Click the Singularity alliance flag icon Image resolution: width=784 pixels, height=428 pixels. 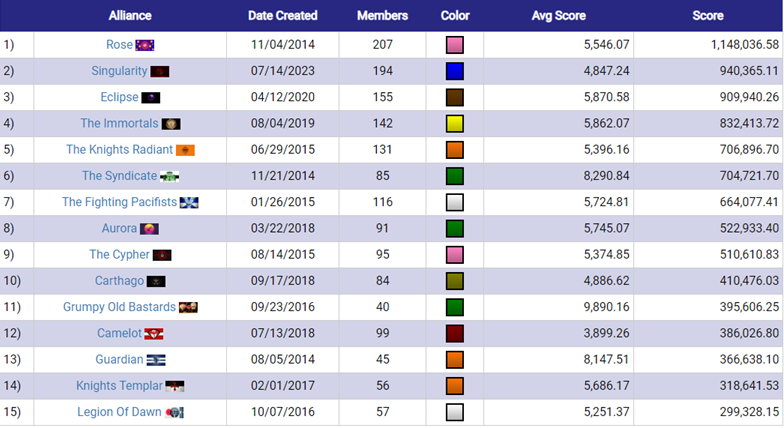pos(160,72)
